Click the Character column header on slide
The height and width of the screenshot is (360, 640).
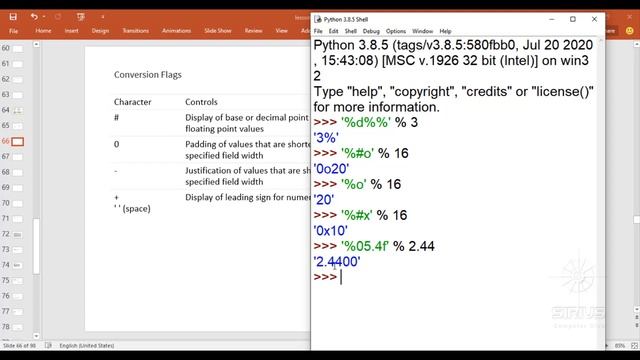tap(133, 102)
